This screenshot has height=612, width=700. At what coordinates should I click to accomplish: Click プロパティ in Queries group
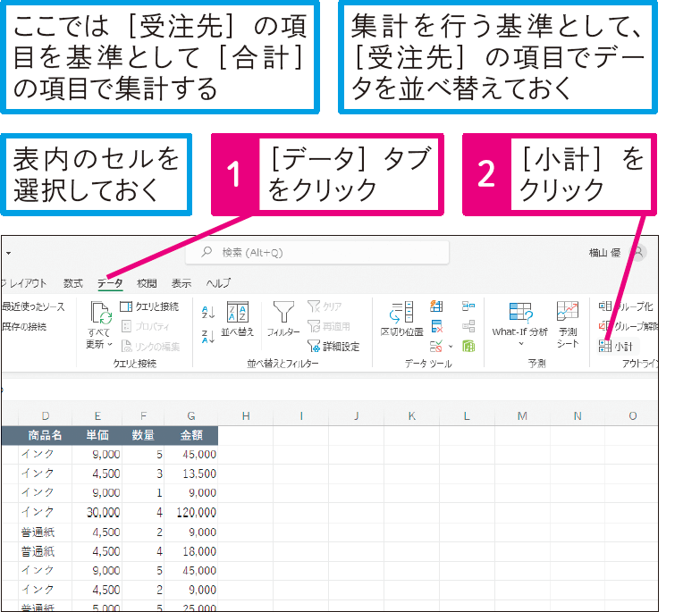point(146,326)
